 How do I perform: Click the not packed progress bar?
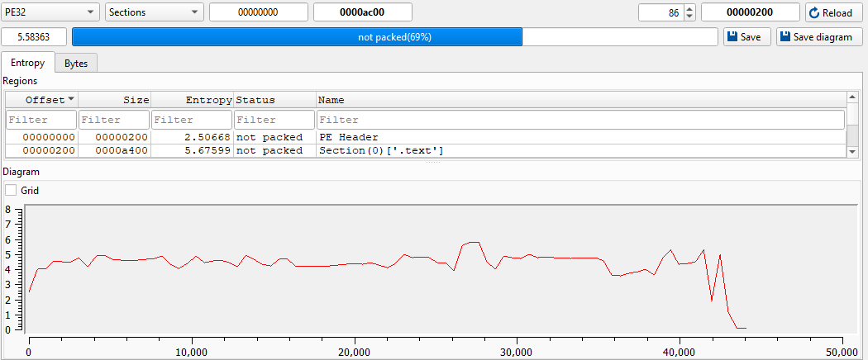pos(394,37)
